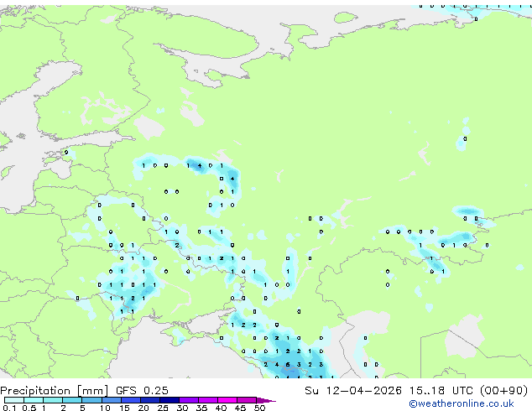Select the '10' legend scale label

click(x=105, y=408)
